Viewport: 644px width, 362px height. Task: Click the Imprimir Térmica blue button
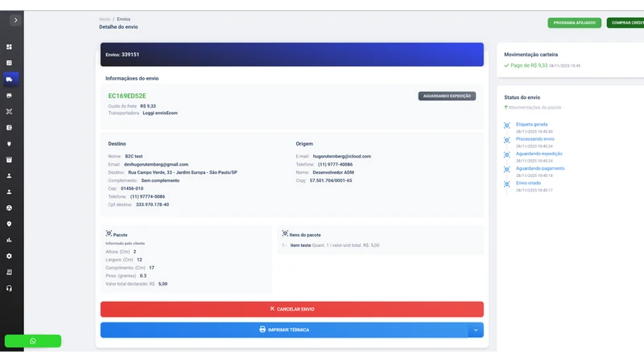point(284,330)
